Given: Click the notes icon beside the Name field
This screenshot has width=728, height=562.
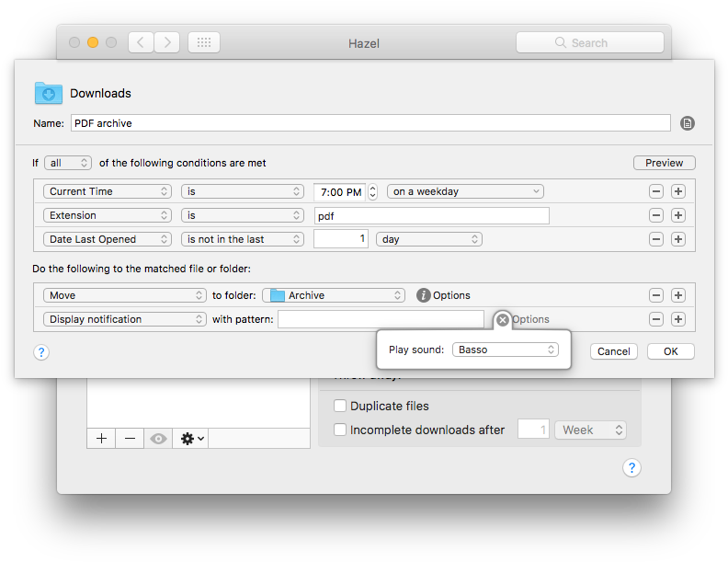Looking at the screenshot, I should 687,123.
